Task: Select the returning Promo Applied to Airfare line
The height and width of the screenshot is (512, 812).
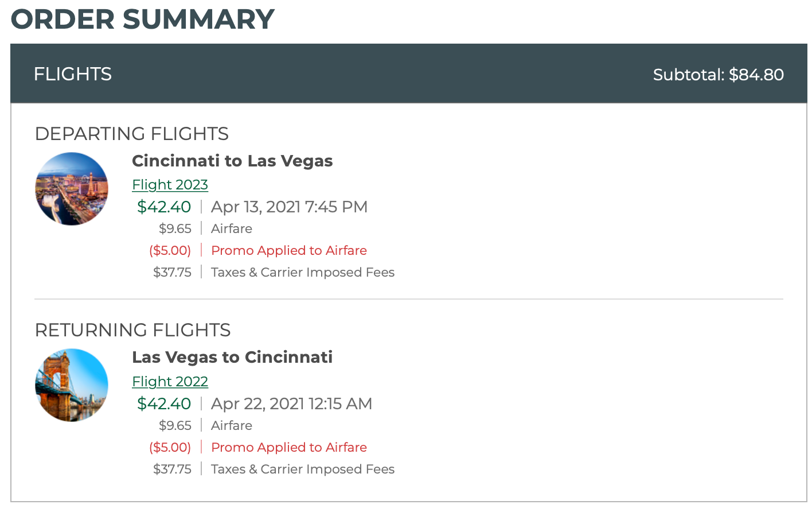Action: coord(288,447)
